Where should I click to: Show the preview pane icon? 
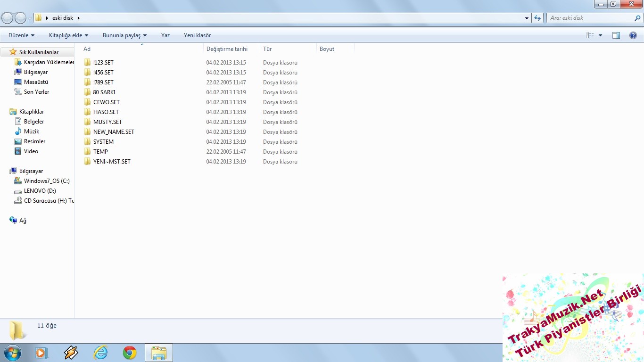click(616, 35)
